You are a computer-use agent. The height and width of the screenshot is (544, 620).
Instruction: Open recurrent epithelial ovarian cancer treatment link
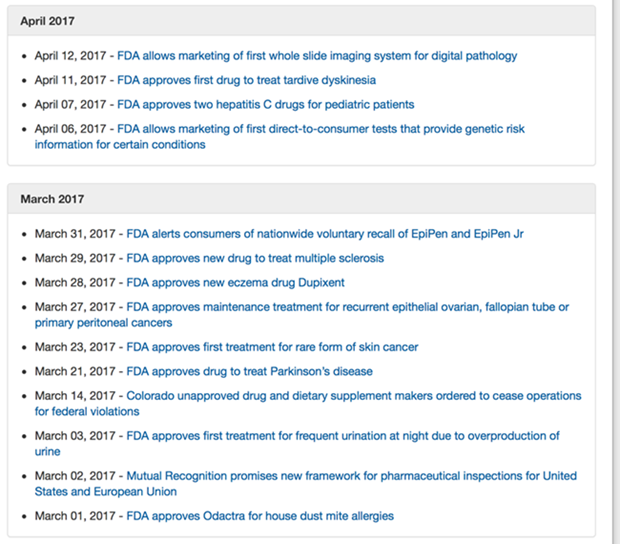[347, 307]
